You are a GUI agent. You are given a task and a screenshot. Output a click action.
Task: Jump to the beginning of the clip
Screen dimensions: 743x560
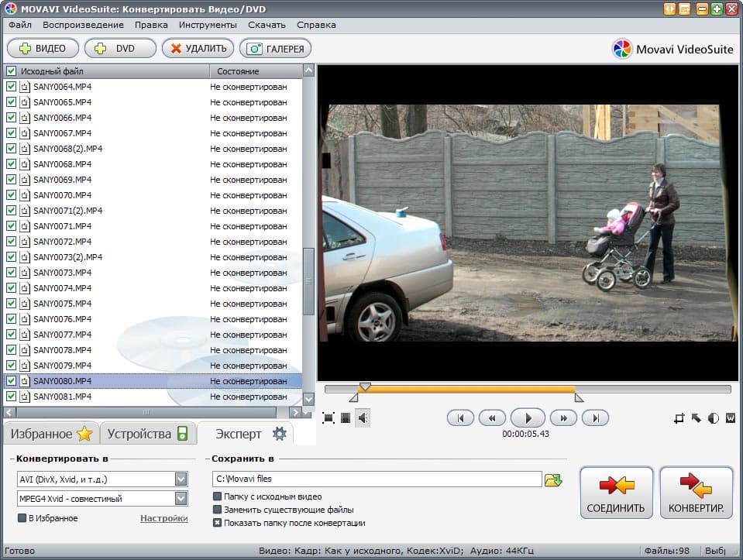pyautogui.click(x=460, y=417)
